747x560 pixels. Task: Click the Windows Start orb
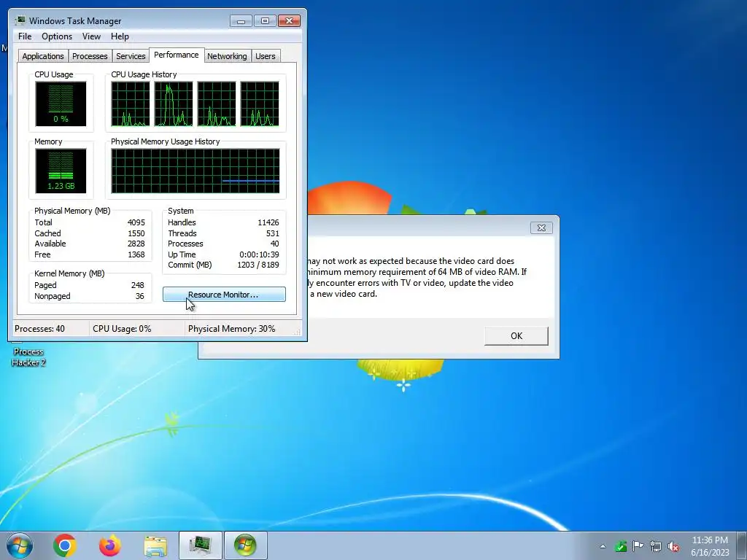pos(20,545)
